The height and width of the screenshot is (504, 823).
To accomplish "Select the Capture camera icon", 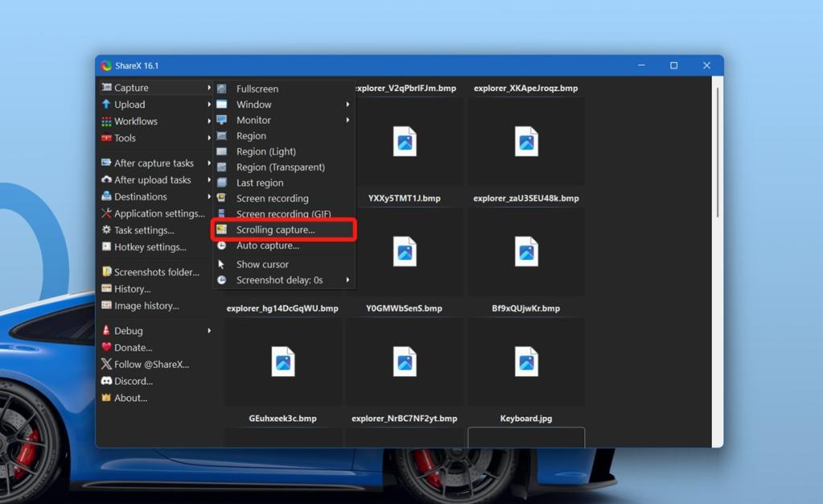I will pos(107,88).
